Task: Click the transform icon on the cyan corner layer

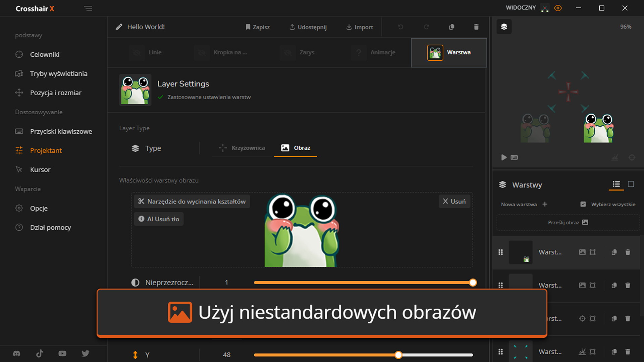Action: pos(593,352)
